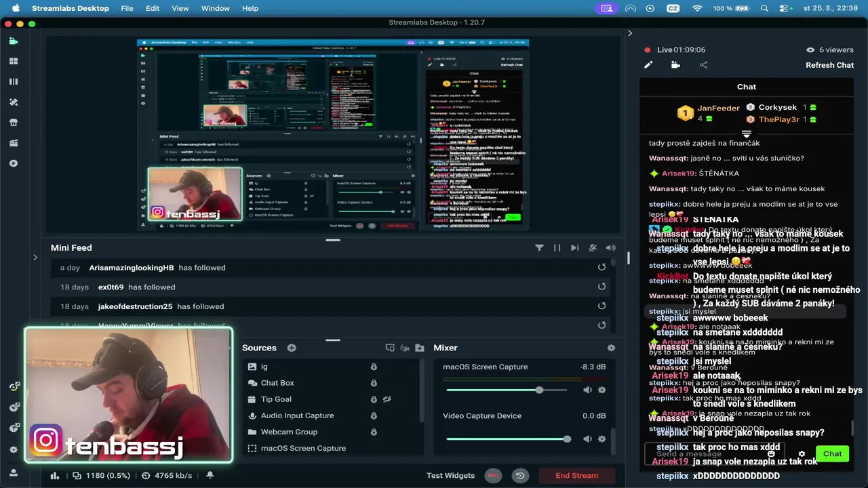Screen dimensions: 868x488
Task: Toggle lock on Tip Goal source
Action: tap(374, 399)
